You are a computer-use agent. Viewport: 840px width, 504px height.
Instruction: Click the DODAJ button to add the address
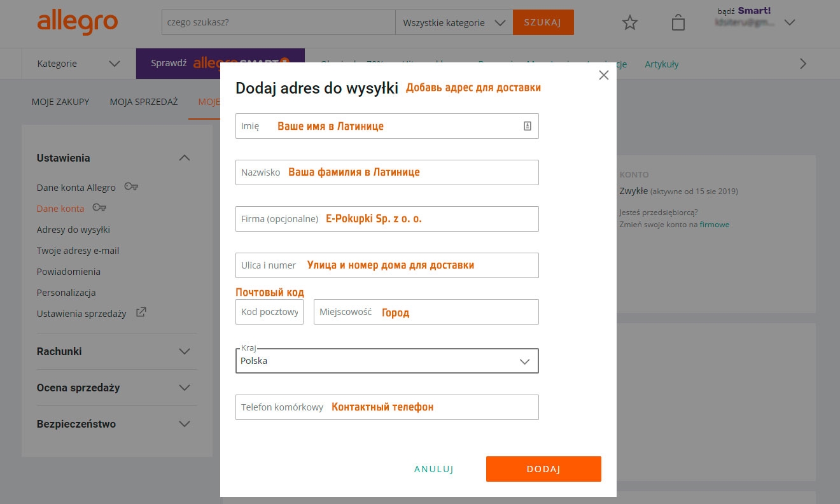tap(543, 468)
